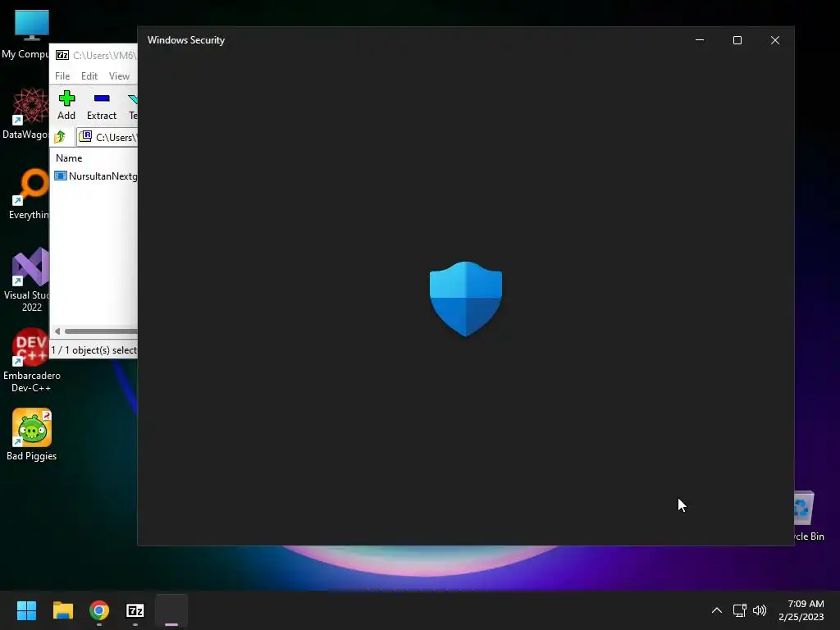Click the active Windows Security taskbar button
The height and width of the screenshot is (630, 840).
pos(171,610)
